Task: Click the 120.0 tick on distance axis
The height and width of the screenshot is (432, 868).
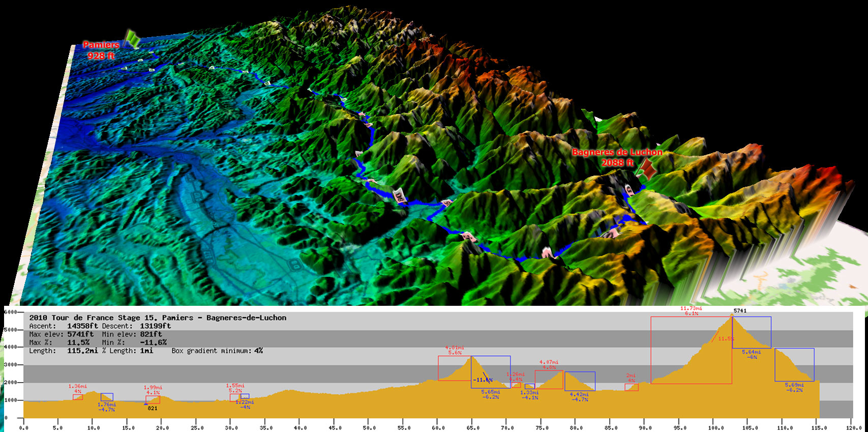Action: point(853,427)
